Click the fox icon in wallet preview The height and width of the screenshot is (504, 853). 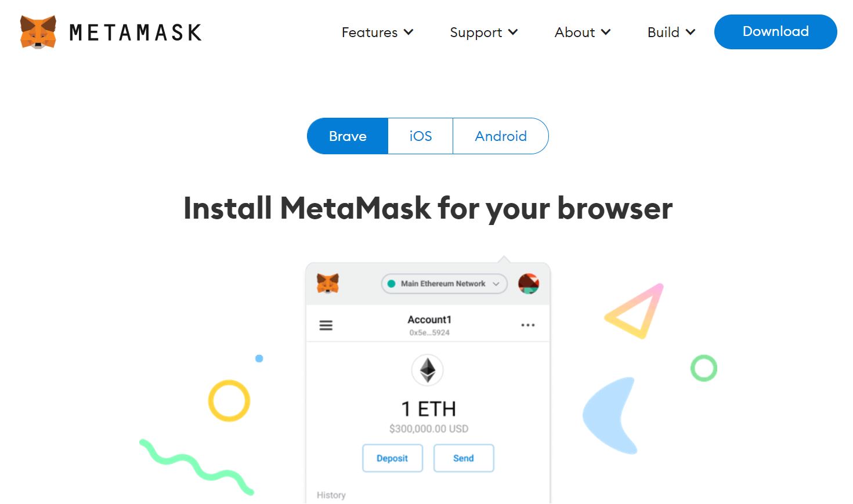(x=328, y=284)
